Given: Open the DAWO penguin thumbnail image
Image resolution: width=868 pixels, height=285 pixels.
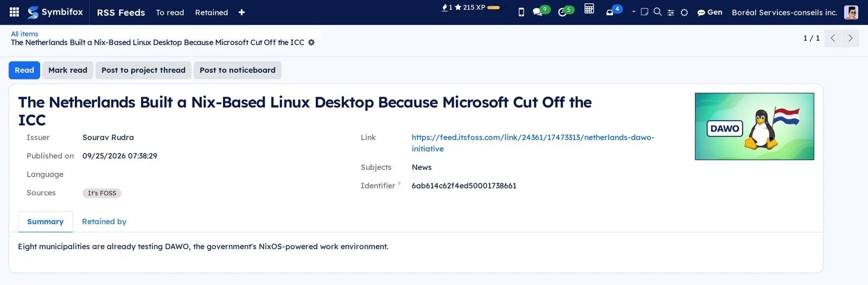Looking at the screenshot, I should [754, 126].
